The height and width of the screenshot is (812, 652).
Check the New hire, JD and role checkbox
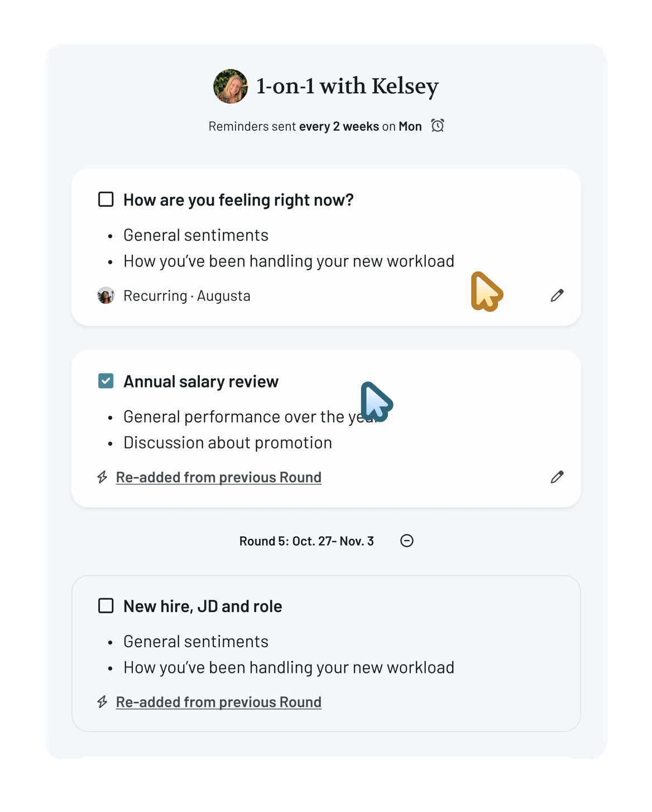[x=106, y=605]
